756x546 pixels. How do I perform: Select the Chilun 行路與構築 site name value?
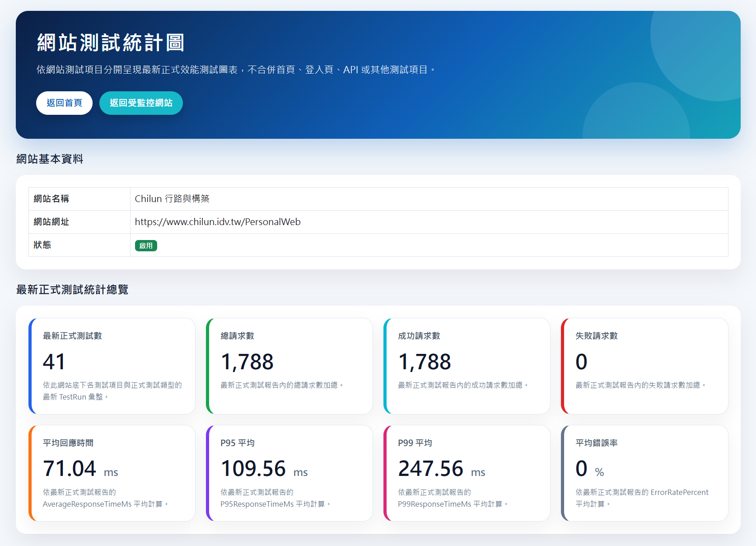(172, 199)
